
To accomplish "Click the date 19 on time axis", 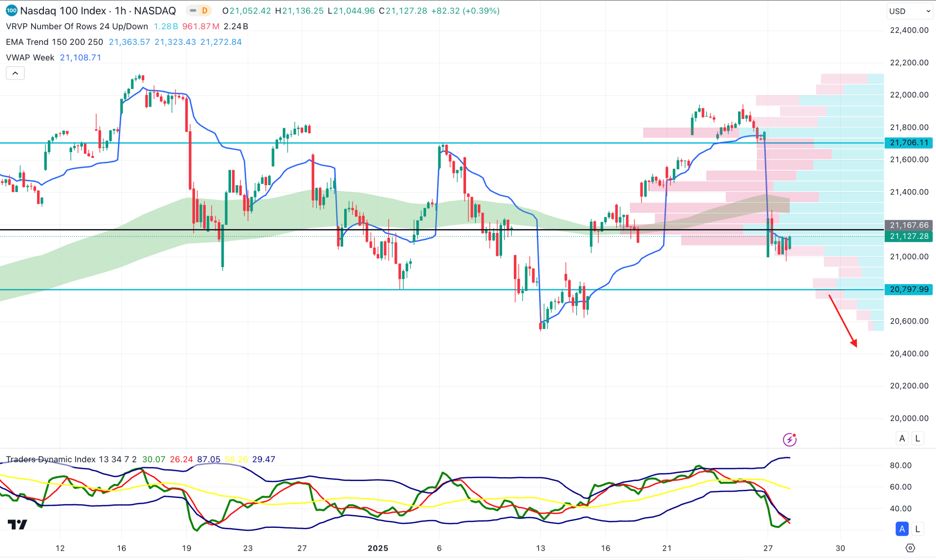I will pyautogui.click(x=187, y=548).
